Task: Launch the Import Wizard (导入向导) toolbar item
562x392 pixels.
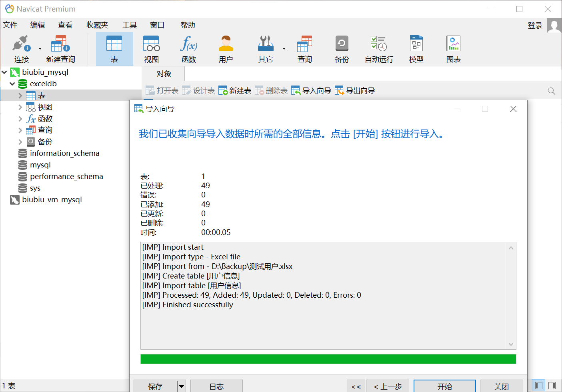Action: point(311,91)
